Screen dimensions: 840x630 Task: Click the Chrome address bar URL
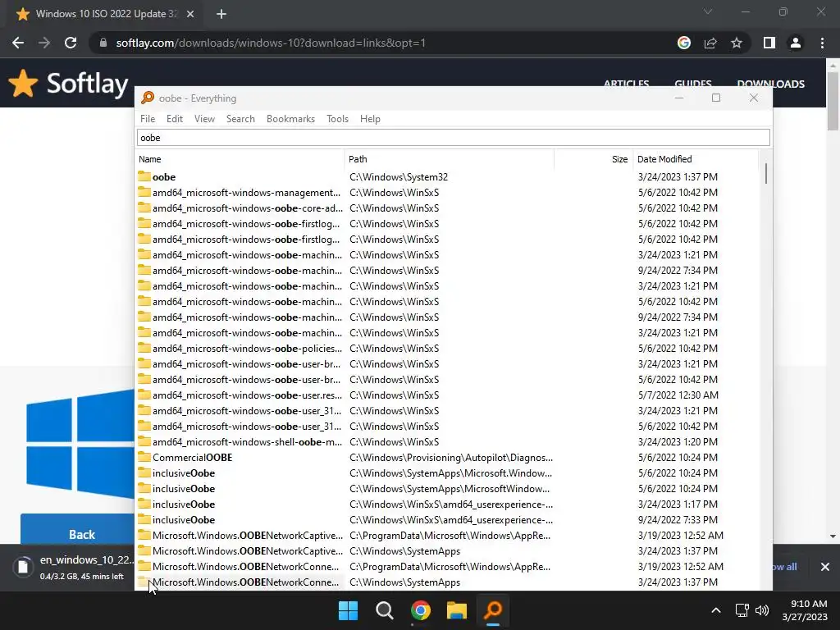271,43
